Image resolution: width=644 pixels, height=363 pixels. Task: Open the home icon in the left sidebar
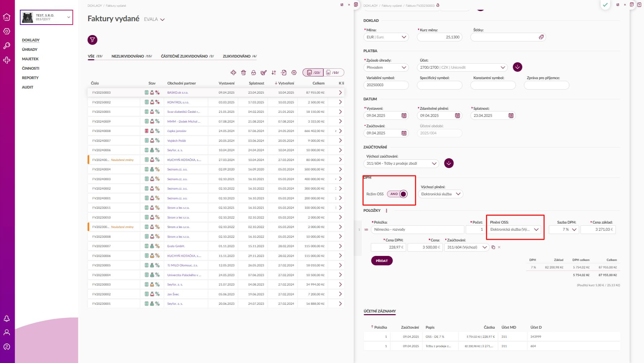point(7,17)
